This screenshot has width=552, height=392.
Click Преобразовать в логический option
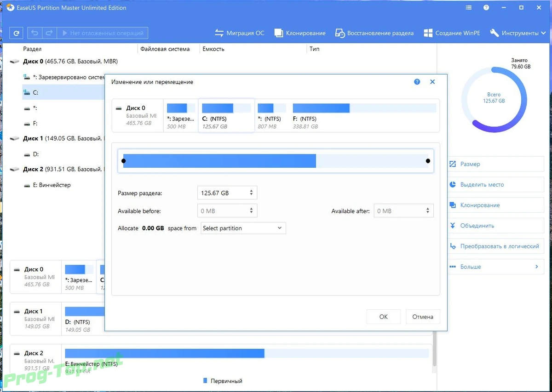coord(495,246)
